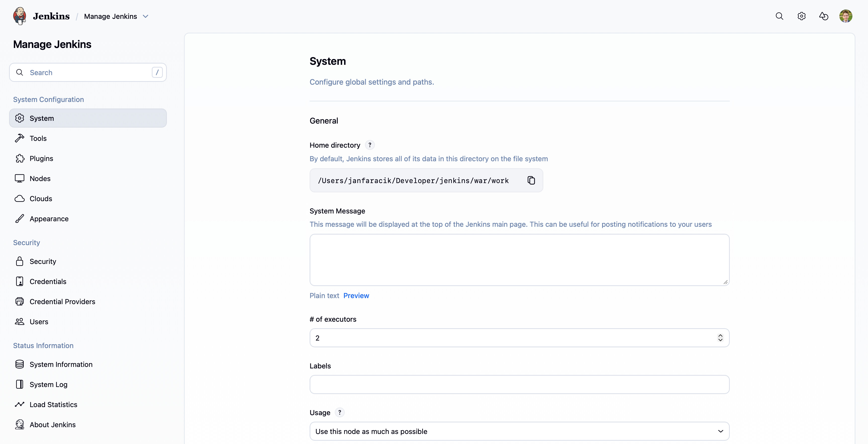Expand the Manage Jenkins breadcrumb chevron

pyautogui.click(x=146, y=16)
